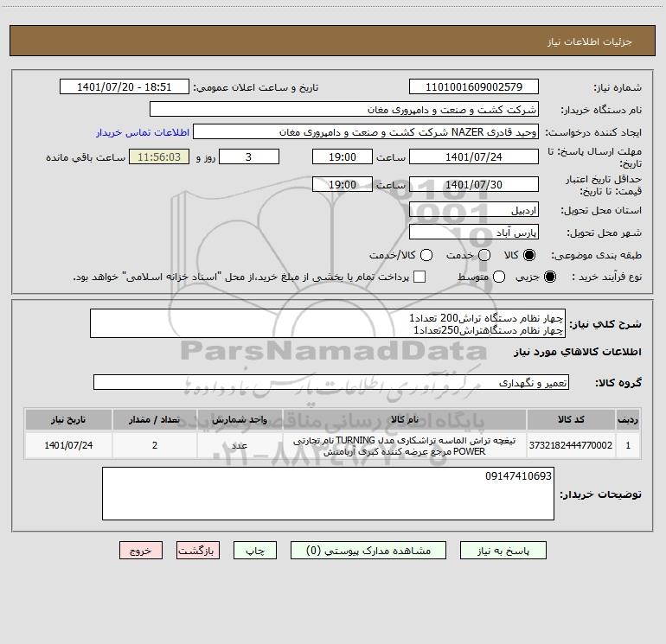Screen dimensions: 666x644
Task: Click the buyer notes box with 09147410693
Action: (x=328, y=494)
